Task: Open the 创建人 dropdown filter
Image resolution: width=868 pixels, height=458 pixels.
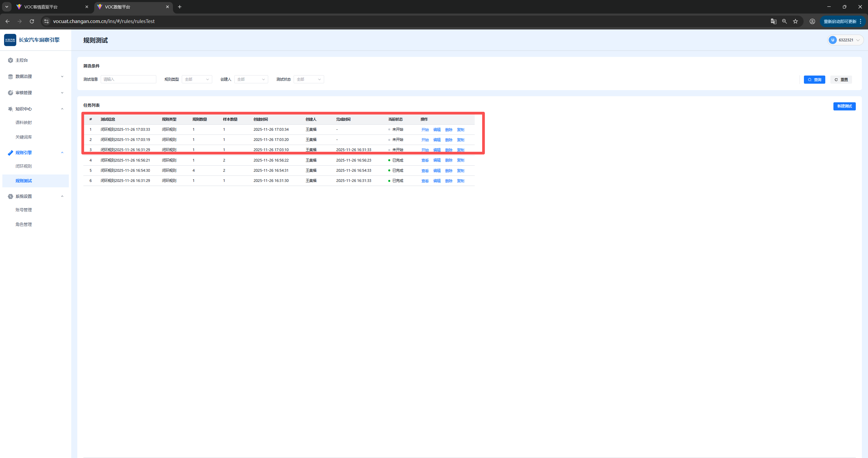Action: click(x=251, y=79)
